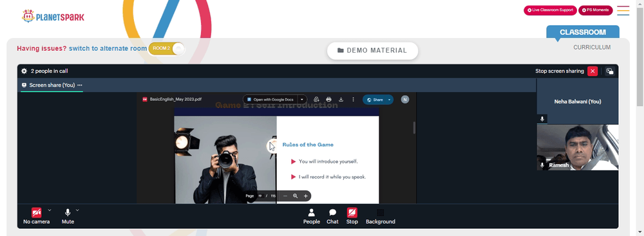Click the PDF print icon
Viewport: 644px width, 236px height.
(x=328, y=99)
